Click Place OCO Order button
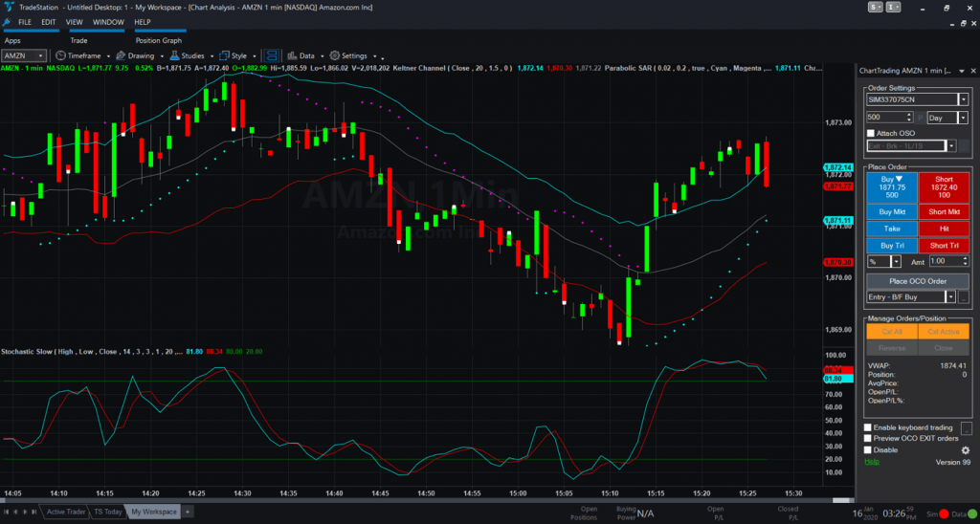Screen dimensions: 980x524 pos(918,281)
